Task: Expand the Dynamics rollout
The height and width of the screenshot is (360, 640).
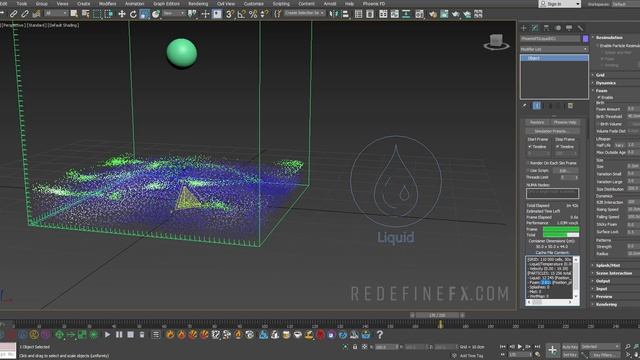Action: [605, 83]
